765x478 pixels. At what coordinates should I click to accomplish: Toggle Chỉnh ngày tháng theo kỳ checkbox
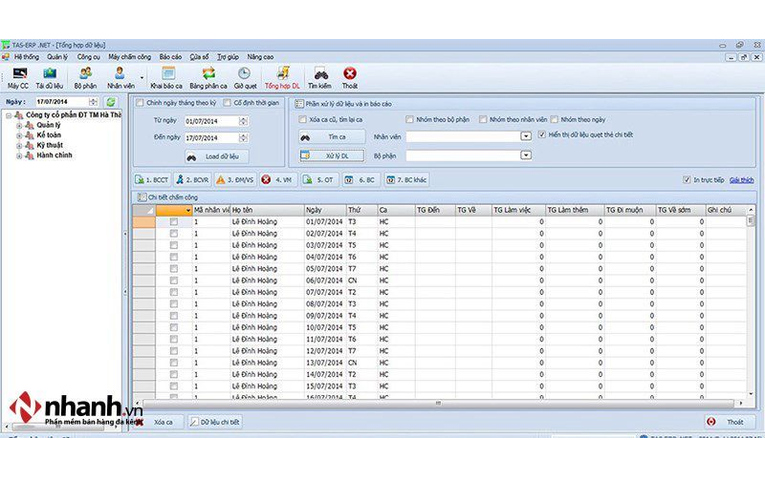(140, 103)
